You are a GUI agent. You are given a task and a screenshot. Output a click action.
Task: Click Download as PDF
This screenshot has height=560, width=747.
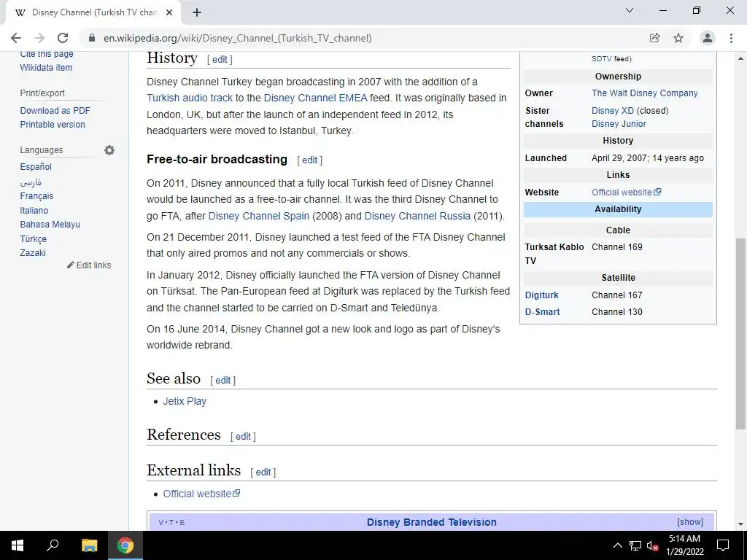55,111
